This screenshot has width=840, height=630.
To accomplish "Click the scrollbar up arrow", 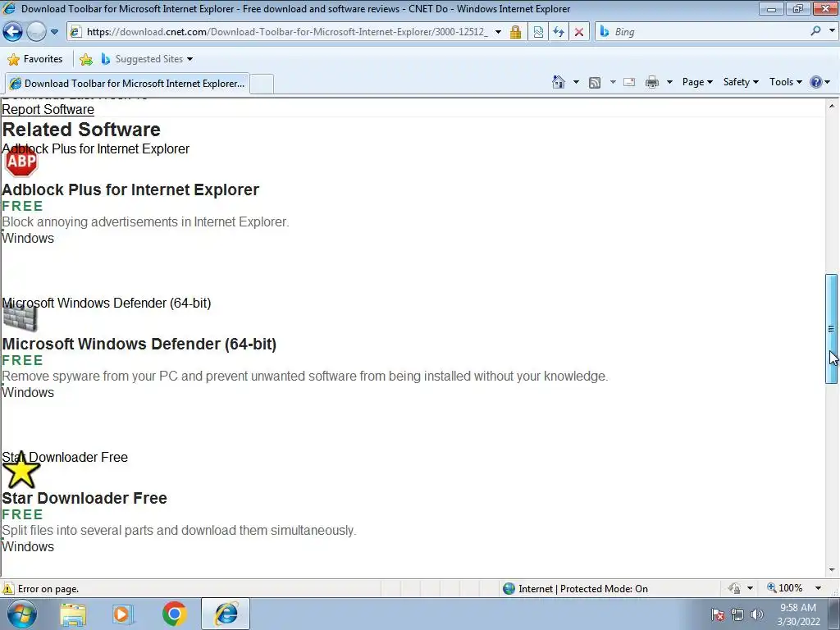I will pyautogui.click(x=832, y=106).
